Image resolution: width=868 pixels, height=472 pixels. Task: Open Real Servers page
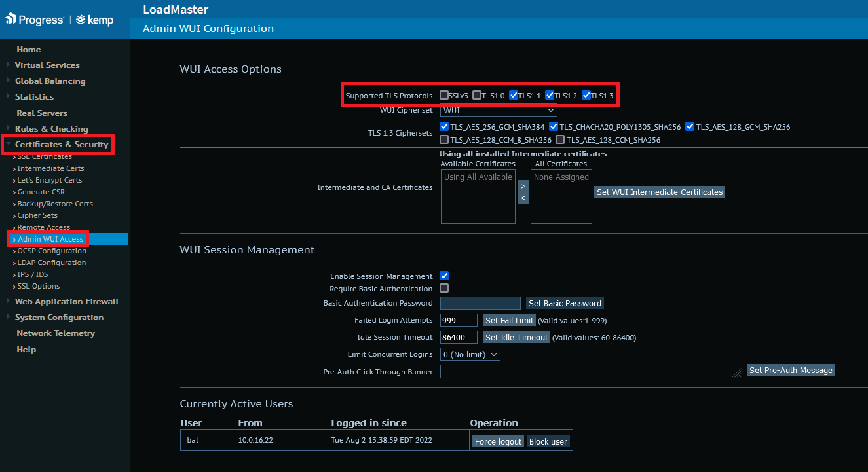42,113
